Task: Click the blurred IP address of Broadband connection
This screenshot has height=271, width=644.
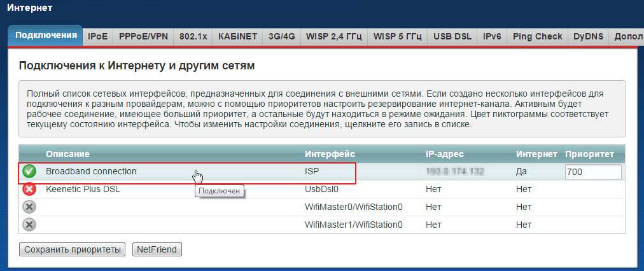Action: click(455, 172)
